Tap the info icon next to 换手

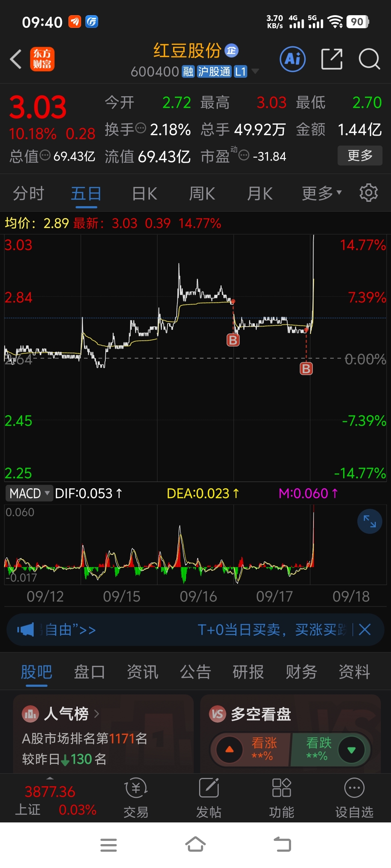[140, 128]
